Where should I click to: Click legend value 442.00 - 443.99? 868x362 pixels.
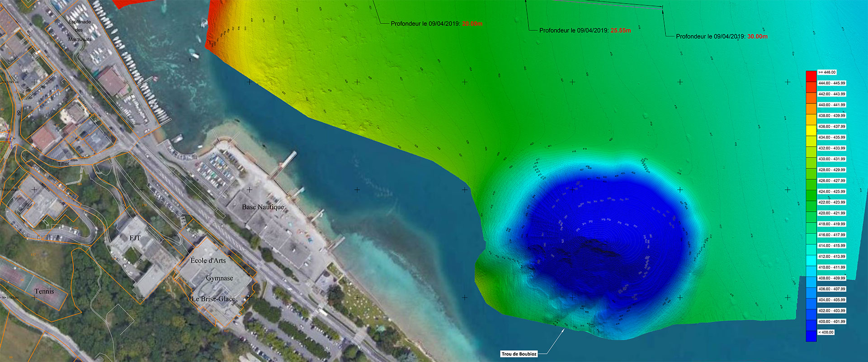click(831, 94)
